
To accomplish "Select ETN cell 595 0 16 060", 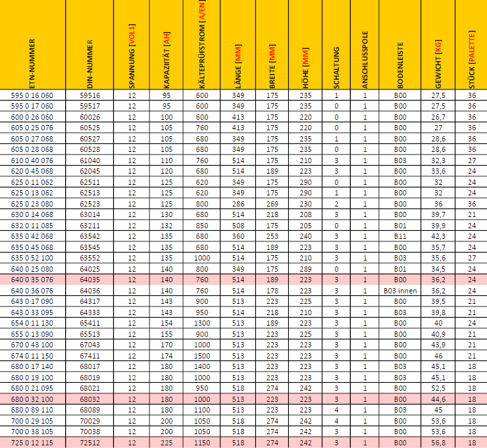I will coord(33,95).
